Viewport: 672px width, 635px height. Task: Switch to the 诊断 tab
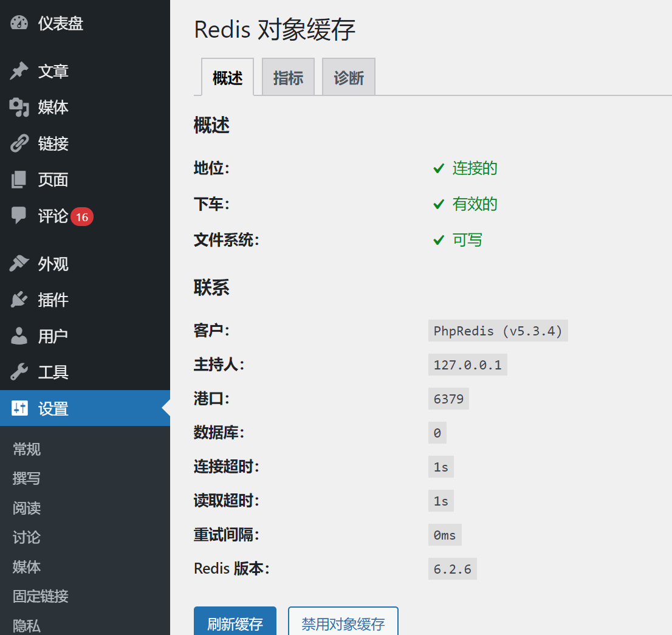[348, 77]
